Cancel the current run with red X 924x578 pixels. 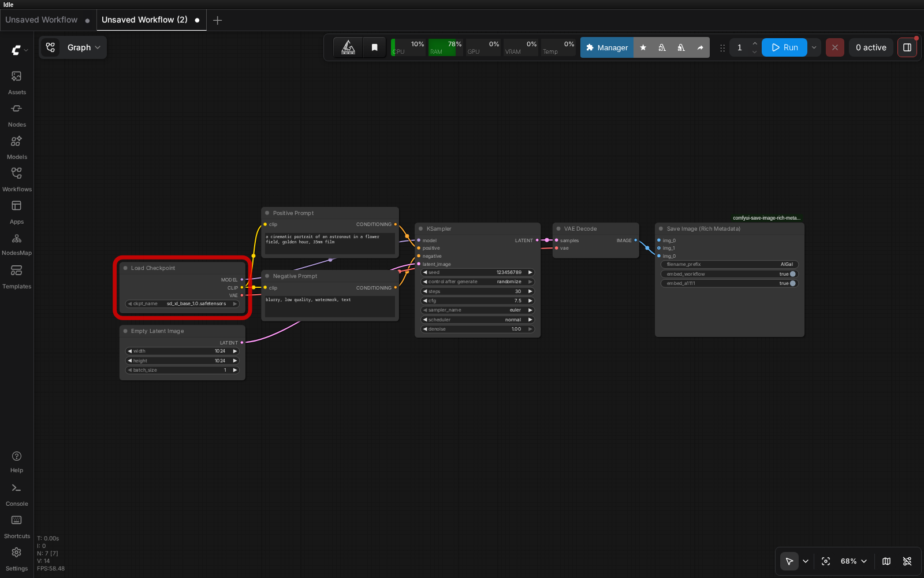click(x=834, y=47)
